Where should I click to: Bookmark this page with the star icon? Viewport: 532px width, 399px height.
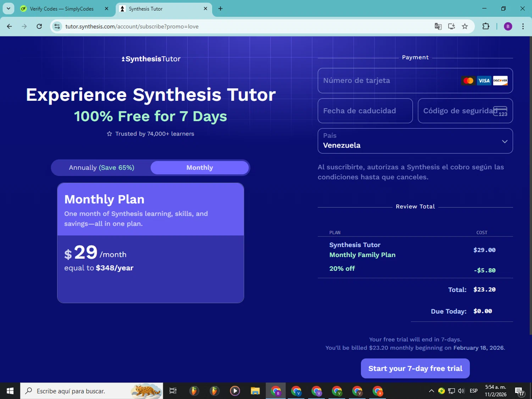point(465,26)
